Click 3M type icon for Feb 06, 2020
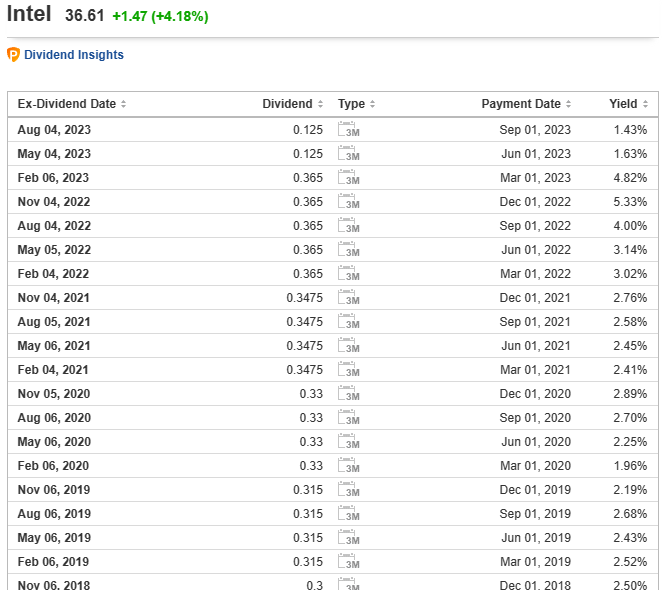The image size is (671, 590). (x=348, y=465)
